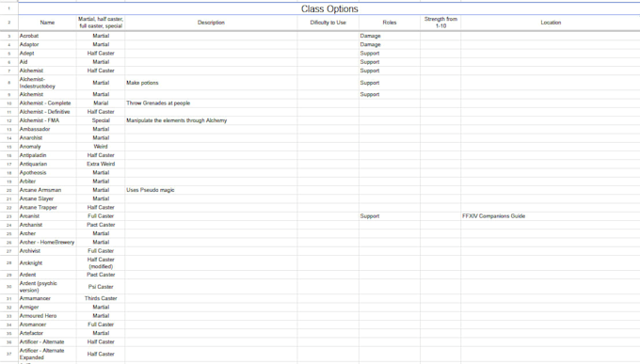Select the 'Ardent (psychic version)' name cell
640x364 pixels.
click(47, 287)
